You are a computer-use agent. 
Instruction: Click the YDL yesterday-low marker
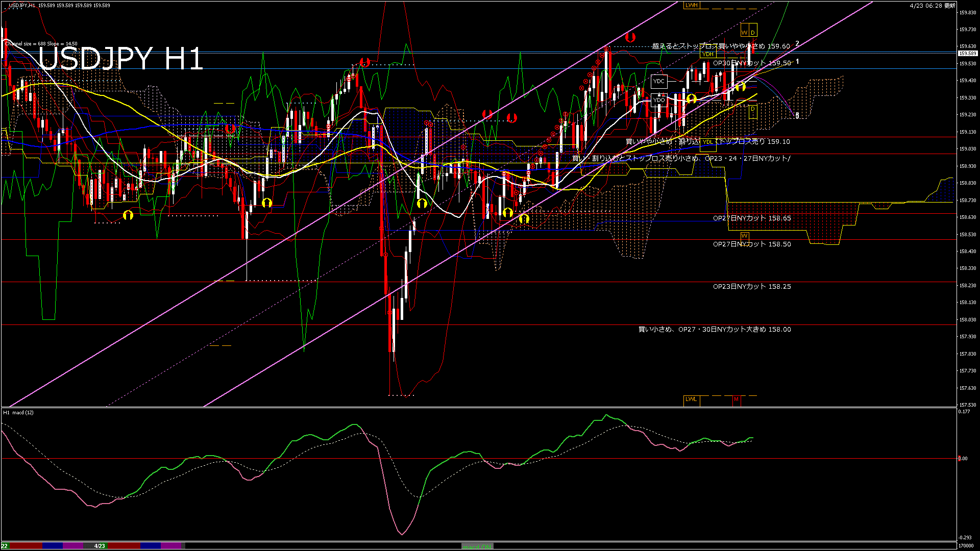tap(708, 142)
